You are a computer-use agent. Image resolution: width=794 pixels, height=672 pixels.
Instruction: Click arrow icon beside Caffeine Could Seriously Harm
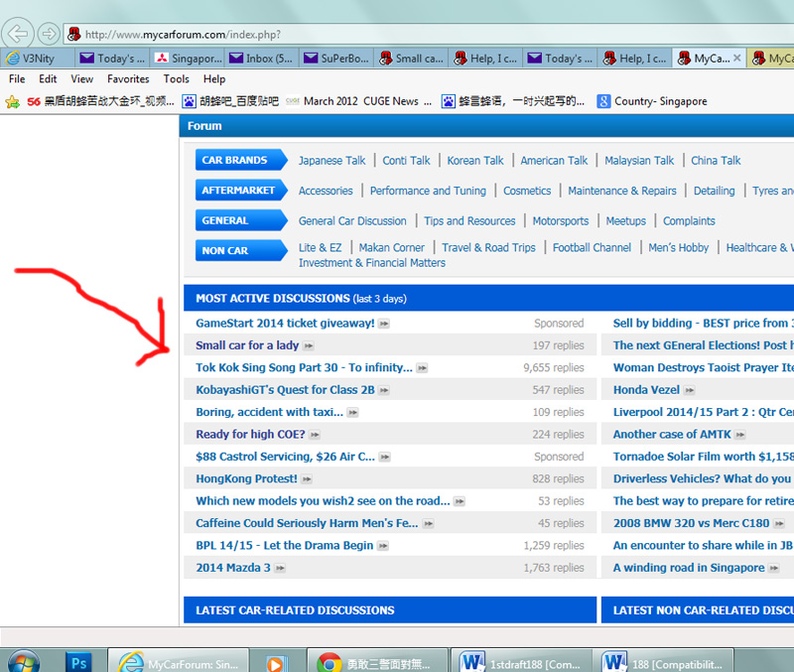click(429, 524)
